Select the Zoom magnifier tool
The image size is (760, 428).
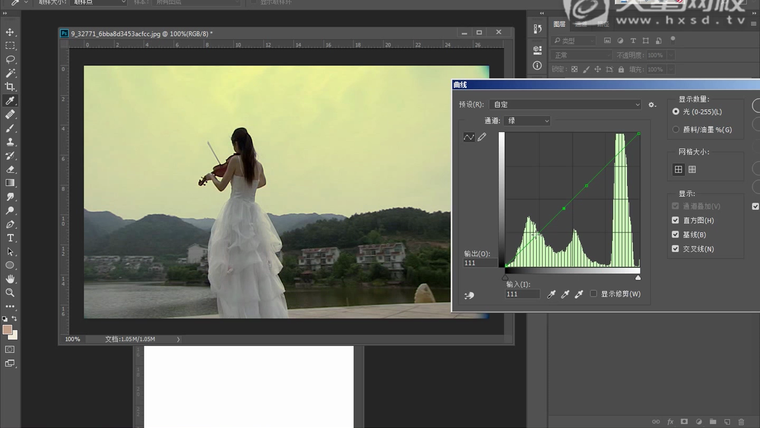point(10,293)
